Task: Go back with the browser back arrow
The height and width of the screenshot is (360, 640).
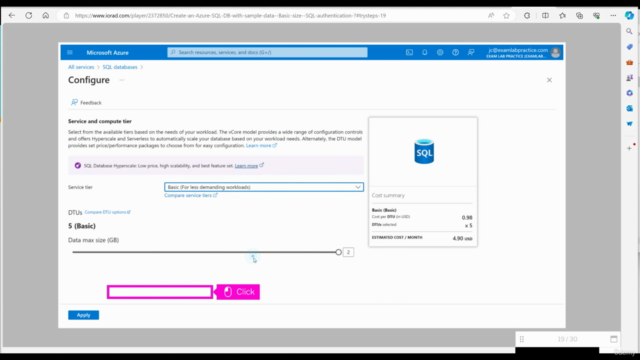Action: (x=11, y=16)
